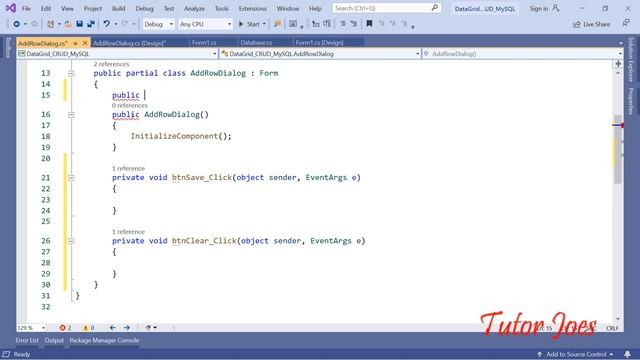Click the code cleanup broom icon in status strip

tap(148, 328)
